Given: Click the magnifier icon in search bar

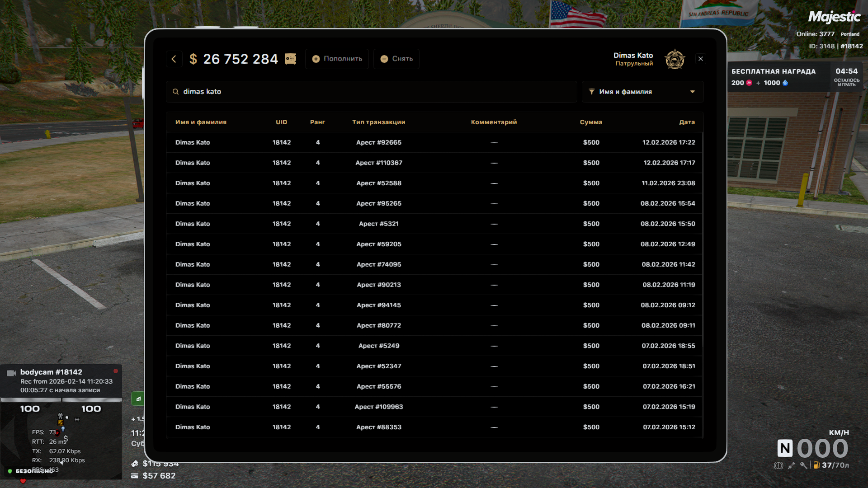Looking at the screenshot, I should pos(175,92).
